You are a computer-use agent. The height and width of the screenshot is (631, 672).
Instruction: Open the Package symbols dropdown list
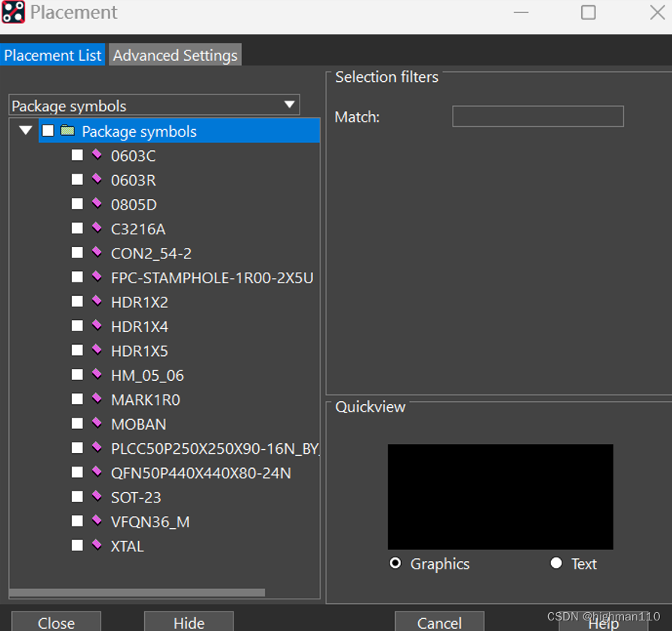pos(289,105)
